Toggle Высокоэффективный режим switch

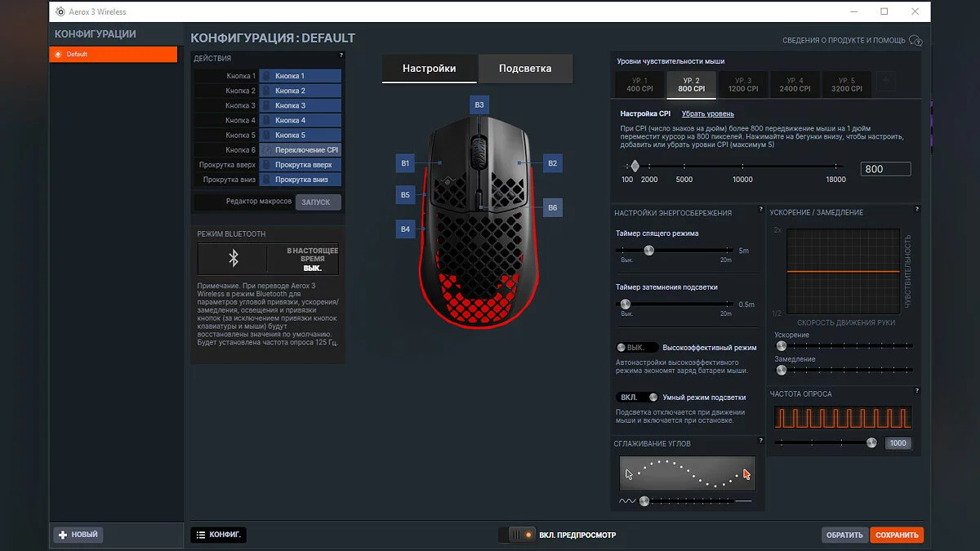click(637, 348)
